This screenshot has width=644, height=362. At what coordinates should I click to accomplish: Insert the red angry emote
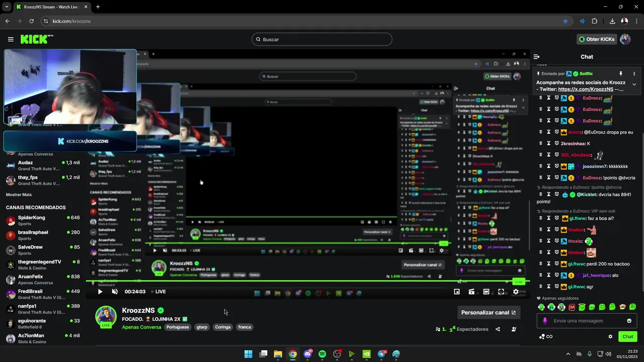tap(572, 307)
